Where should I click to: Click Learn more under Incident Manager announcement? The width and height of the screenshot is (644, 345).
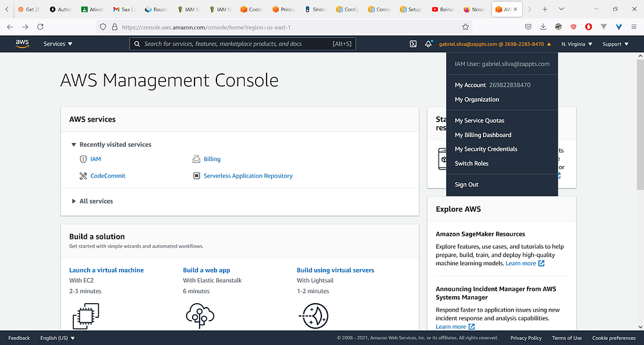tap(455, 326)
